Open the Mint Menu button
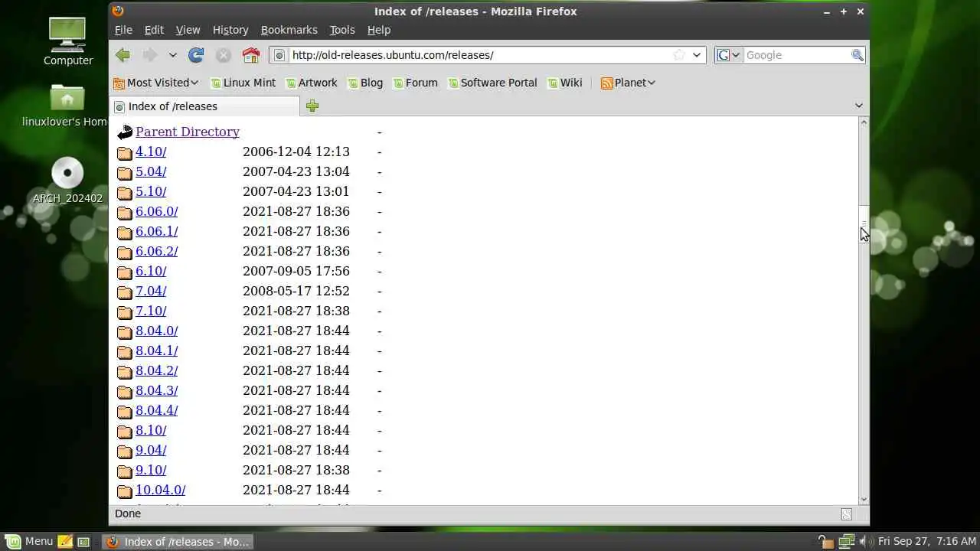Image resolution: width=980 pixels, height=551 pixels. pos(29,541)
